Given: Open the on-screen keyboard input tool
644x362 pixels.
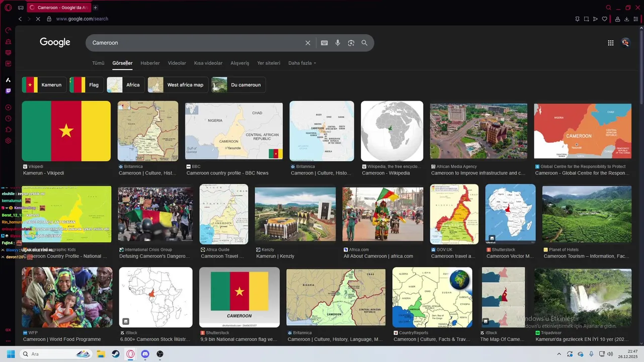Looking at the screenshot, I should pyautogui.click(x=325, y=43).
